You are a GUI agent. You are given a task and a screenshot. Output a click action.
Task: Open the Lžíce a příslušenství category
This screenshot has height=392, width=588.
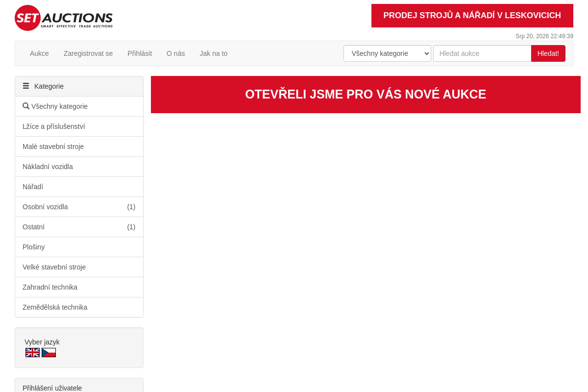click(x=79, y=126)
